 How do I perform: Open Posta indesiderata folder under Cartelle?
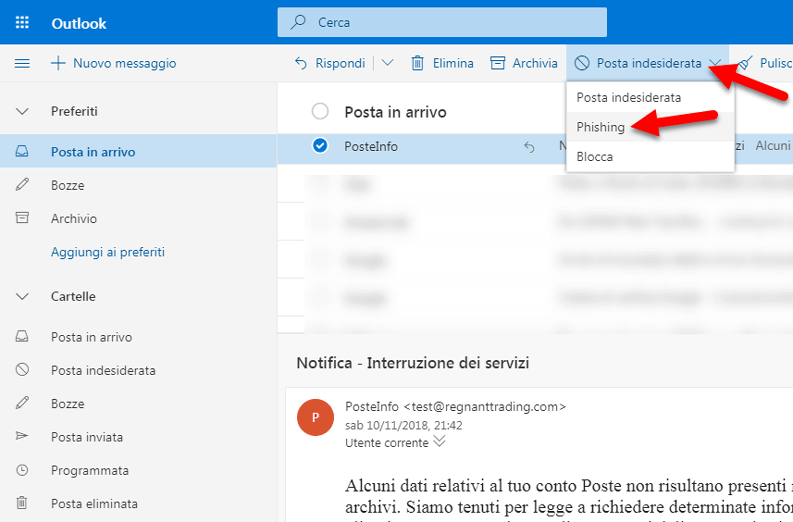tap(139, 370)
